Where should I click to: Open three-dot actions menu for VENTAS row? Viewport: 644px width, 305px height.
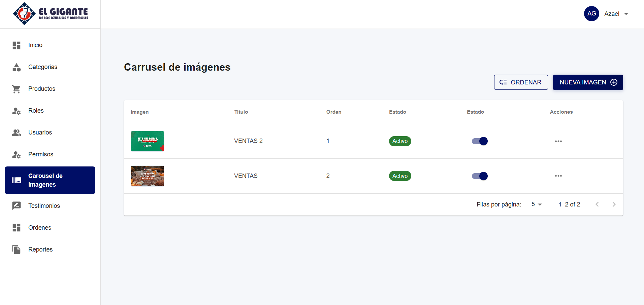tap(558, 176)
